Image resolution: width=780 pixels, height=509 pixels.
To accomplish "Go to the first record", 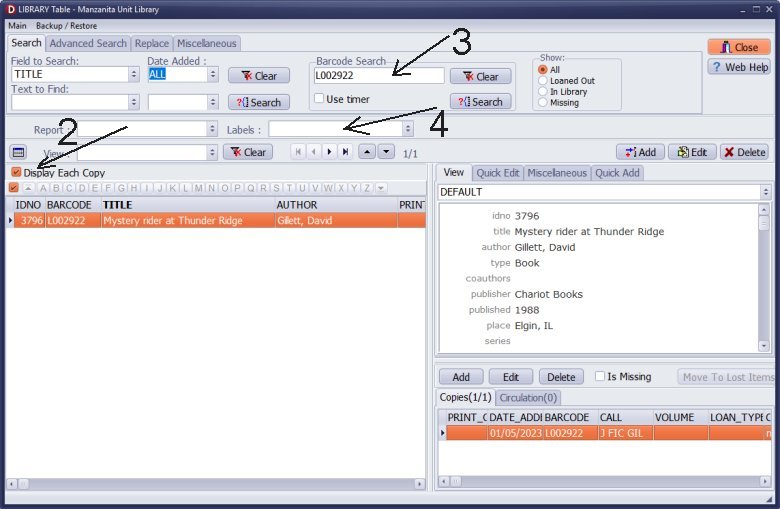I will [x=298, y=152].
